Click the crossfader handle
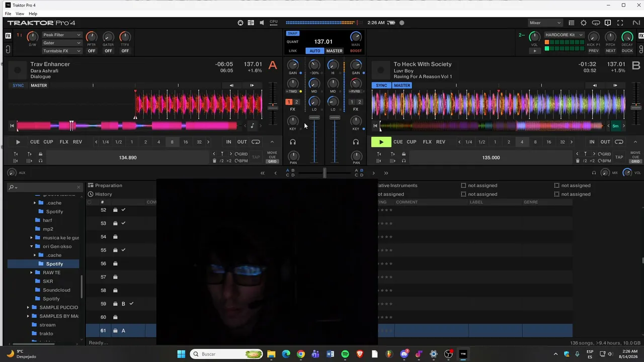Viewport: 644px width, 362px height. (325, 173)
